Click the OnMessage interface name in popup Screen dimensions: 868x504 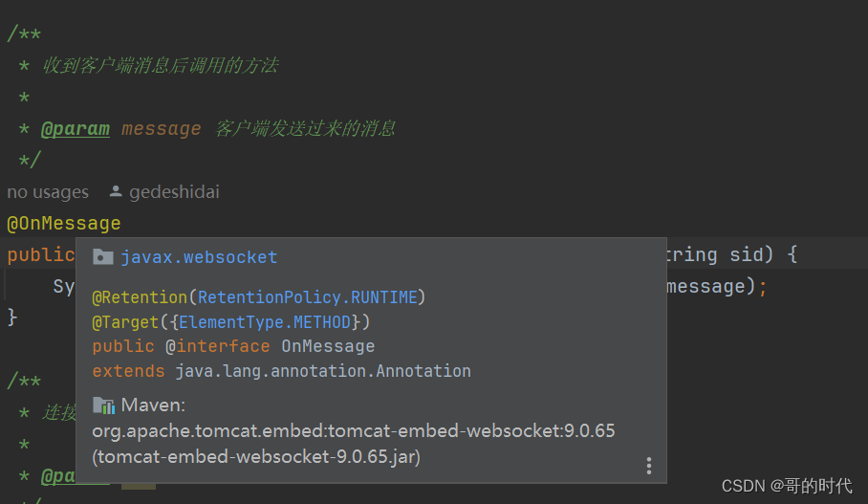tap(328, 346)
